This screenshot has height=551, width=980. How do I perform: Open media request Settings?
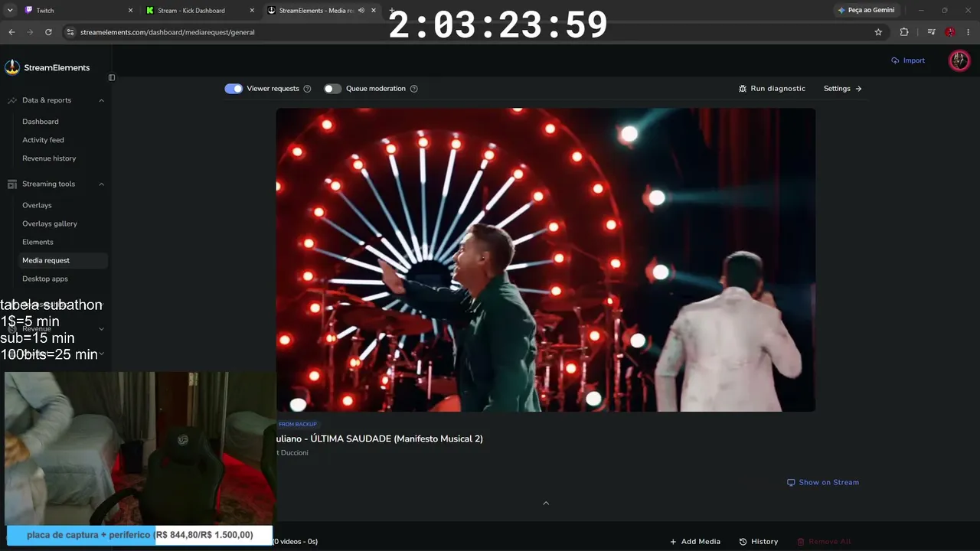(x=843, y=89)
